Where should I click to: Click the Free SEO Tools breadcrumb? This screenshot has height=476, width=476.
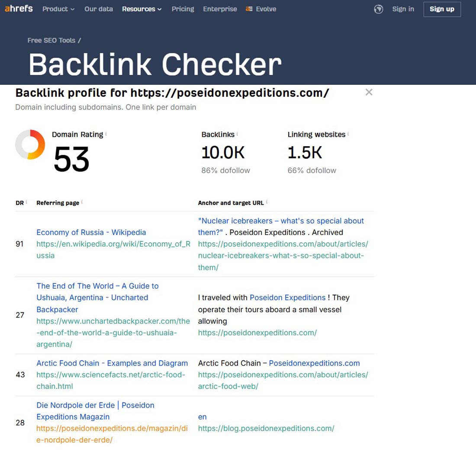click(51, 40)
